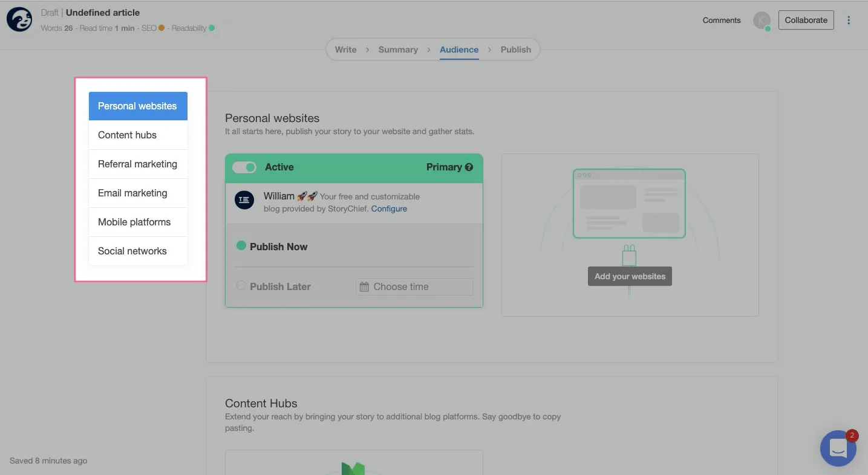Select the Audience step

coord(459,50)
